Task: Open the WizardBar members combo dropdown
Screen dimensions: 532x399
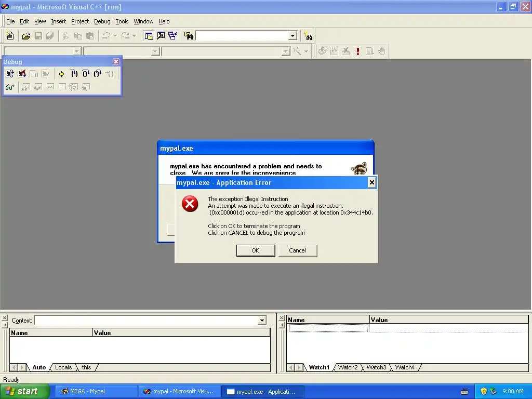Action: click(286, 51)
